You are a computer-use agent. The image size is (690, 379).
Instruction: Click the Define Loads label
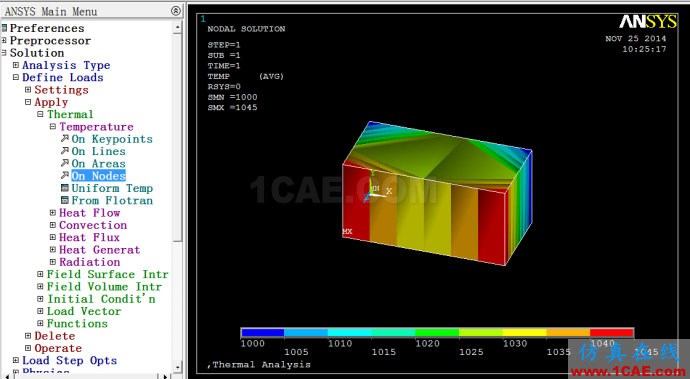63,77
